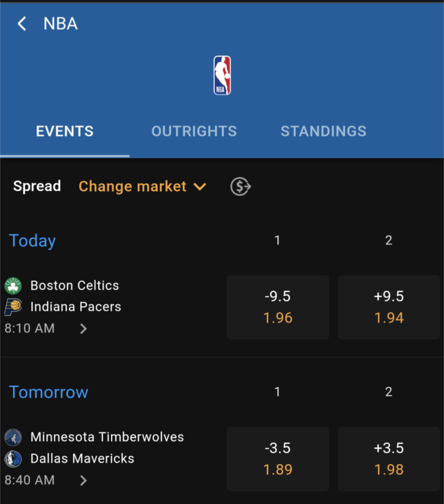Click the Dallas Mavericks team logo
Screen dimensions: 444x504
(x=13, y=459)
